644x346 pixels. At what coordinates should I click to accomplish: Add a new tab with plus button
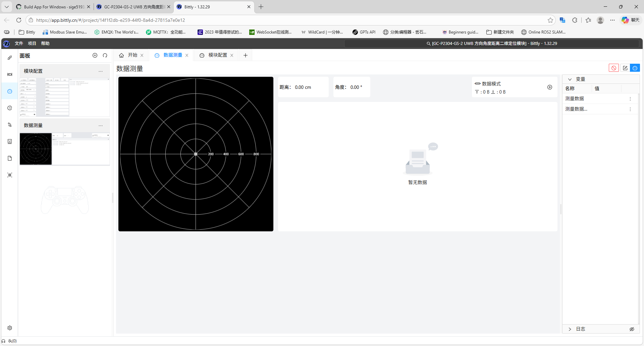[x=246, y=55]
